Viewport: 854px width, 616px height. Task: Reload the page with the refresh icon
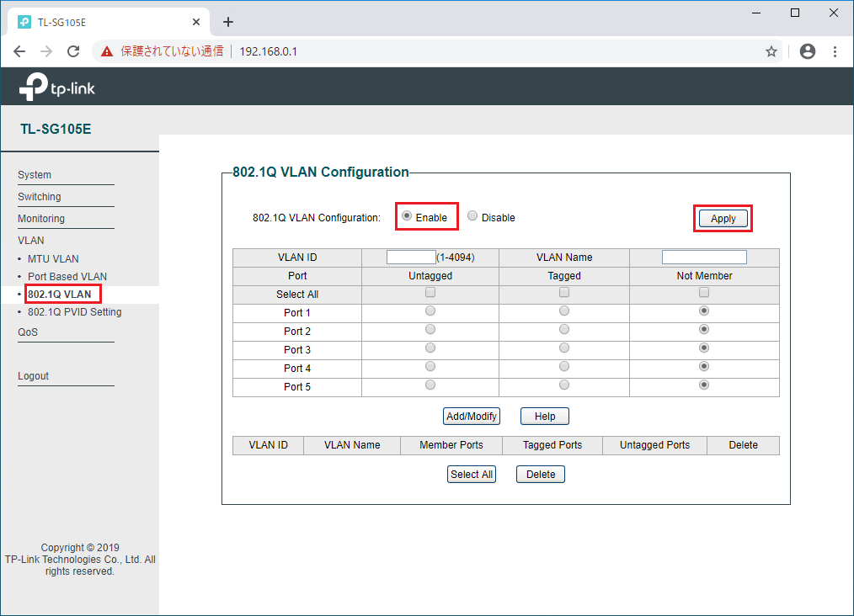pos(73,51)
